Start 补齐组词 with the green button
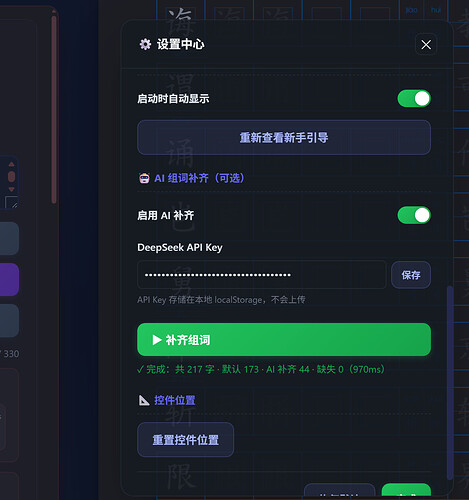The width and height of the screenshot is (469, 500). pos(284,340)
